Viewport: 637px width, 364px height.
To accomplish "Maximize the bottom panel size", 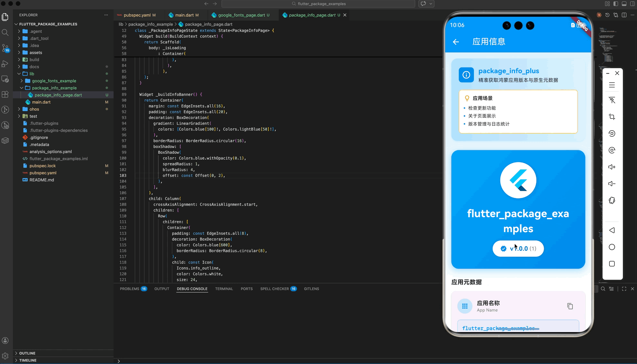I will (624, 289).
